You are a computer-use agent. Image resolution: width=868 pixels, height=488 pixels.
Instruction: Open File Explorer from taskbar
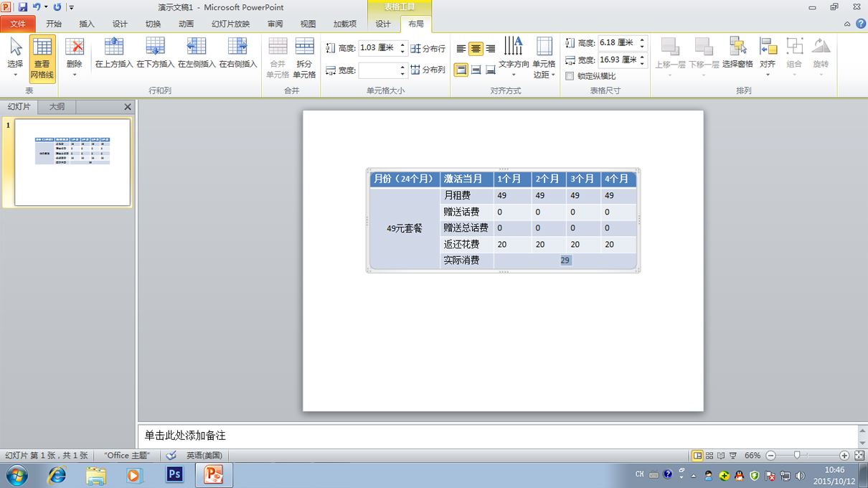pyautogui.click(x=96, y=475)
